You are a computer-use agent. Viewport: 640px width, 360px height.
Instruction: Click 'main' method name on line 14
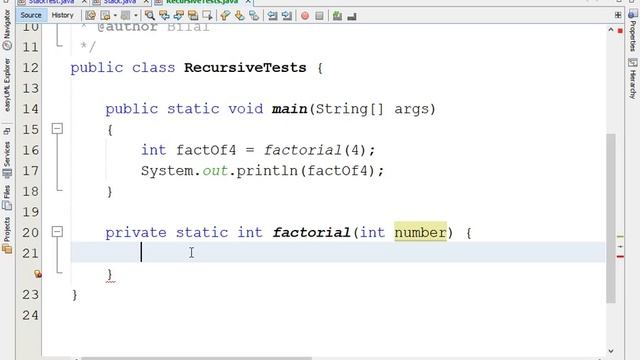(289, 109)
